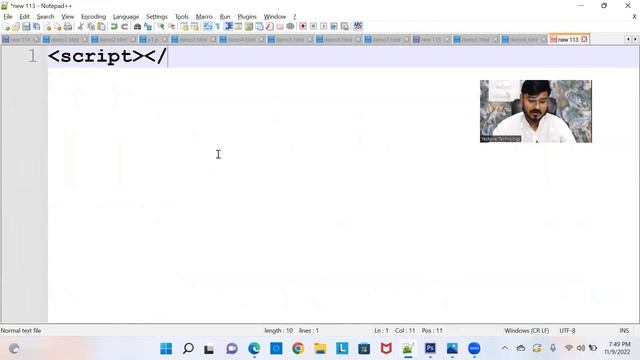Click 'Windows (CR LF)' line ending indicator

527,331
